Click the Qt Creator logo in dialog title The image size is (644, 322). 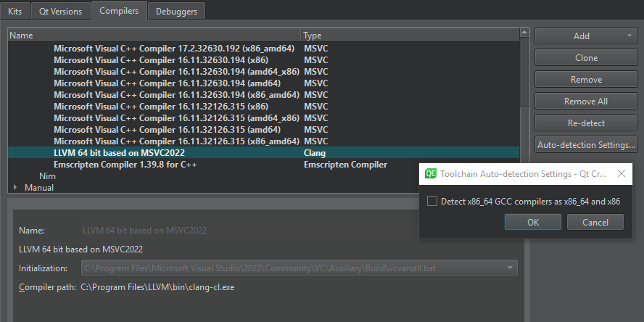click(431, 174)
